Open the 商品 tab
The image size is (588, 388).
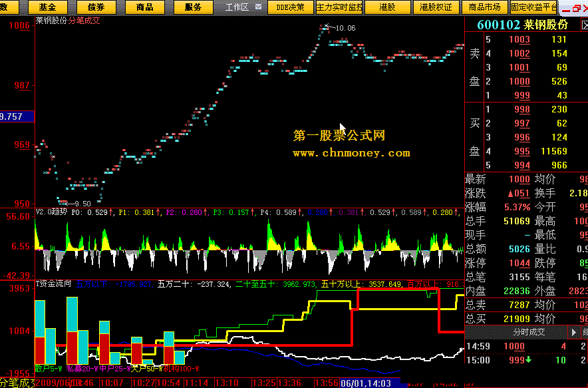pos(145,7)
